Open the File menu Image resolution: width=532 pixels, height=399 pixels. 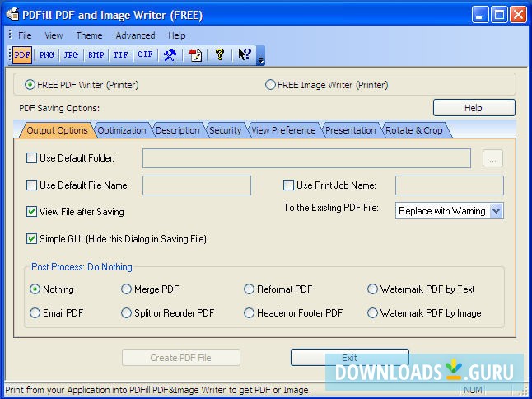click(25, 35)
